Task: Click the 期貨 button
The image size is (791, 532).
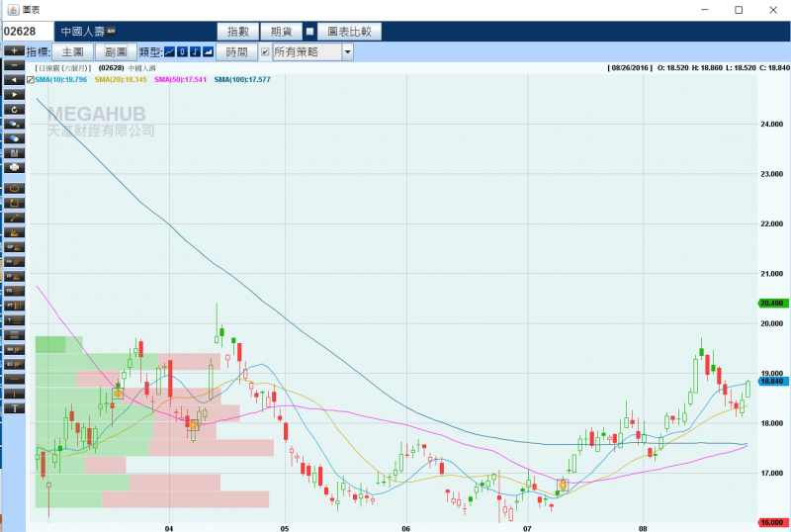Action: point(281,32)
